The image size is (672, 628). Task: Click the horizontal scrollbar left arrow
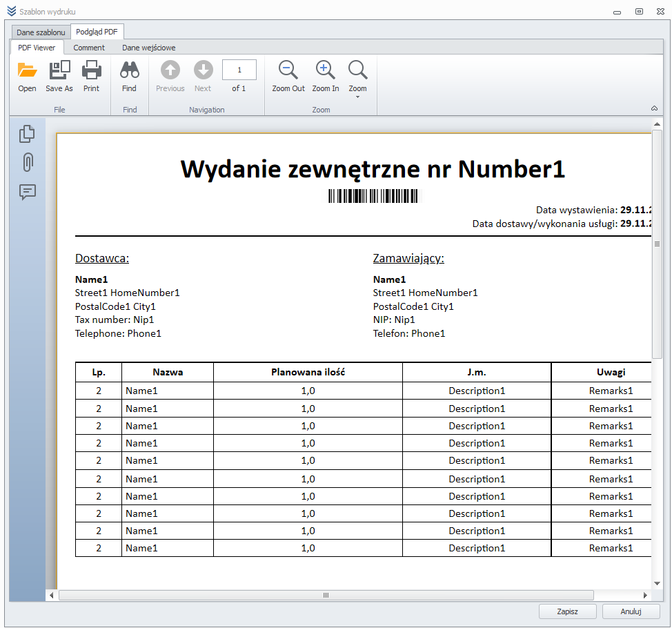click(x=52, y=595)
